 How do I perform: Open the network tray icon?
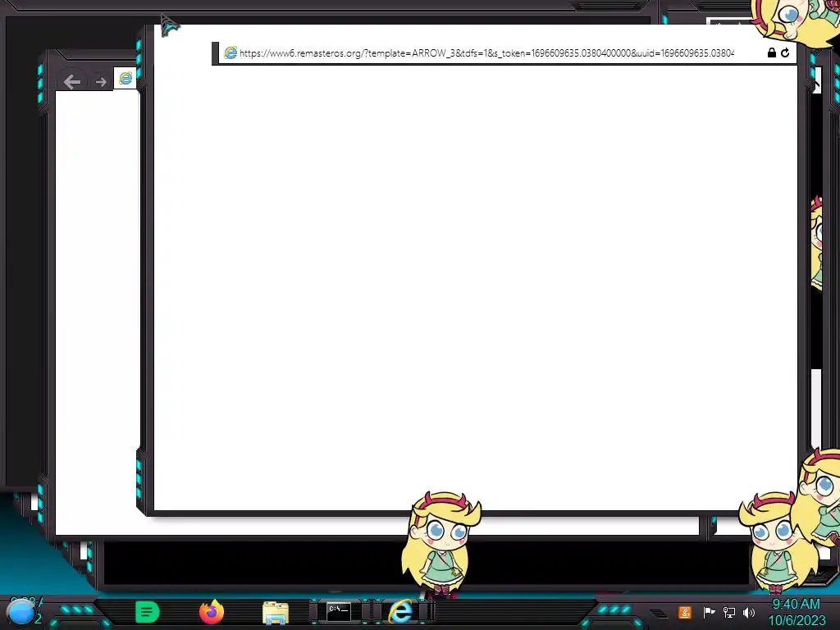click(x=729, y=612)
